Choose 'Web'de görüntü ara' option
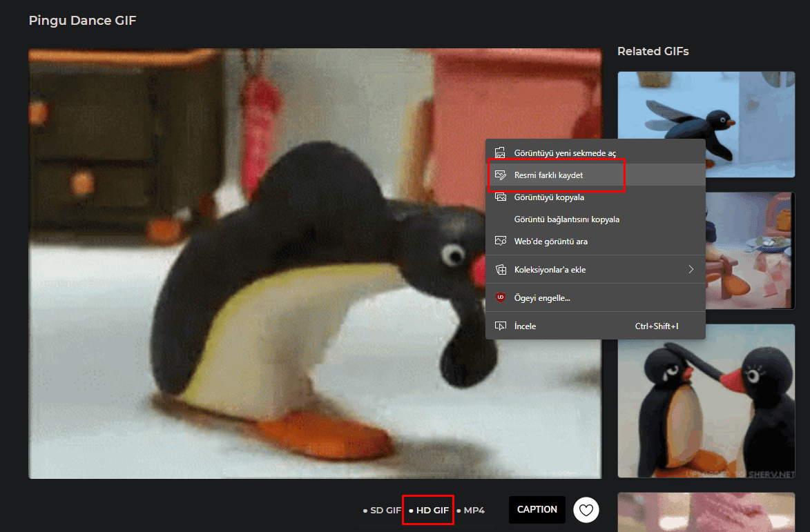Viewport: 810px width, 532px height. (596, 241)
